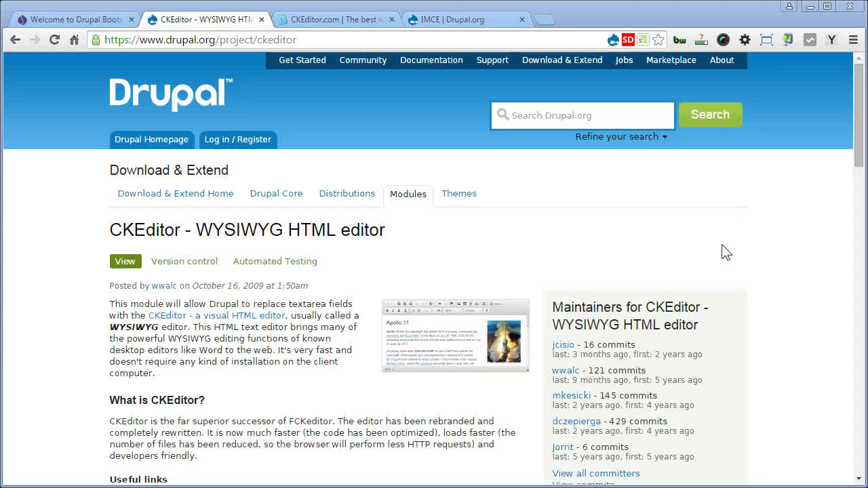868x488 pixels.
Task: Click the View all committers link
Action: click(x=596, y=474)
